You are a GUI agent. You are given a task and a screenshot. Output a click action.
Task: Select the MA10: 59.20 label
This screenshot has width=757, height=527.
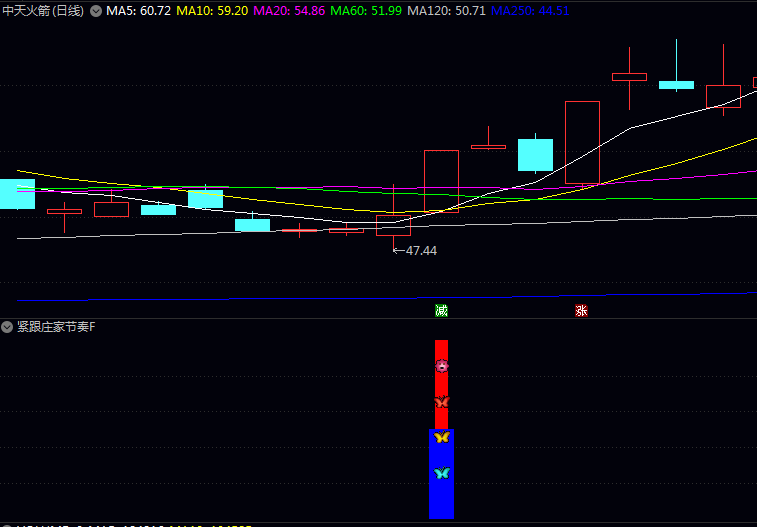point(212,11)
